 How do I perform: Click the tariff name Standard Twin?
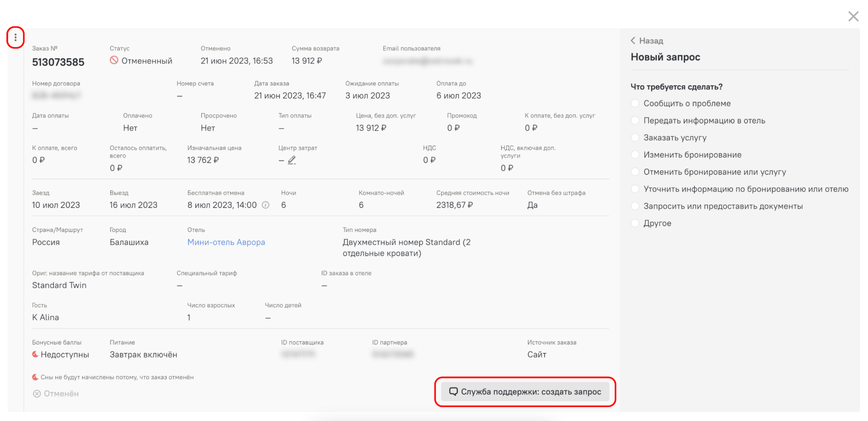tap(59, 285)
